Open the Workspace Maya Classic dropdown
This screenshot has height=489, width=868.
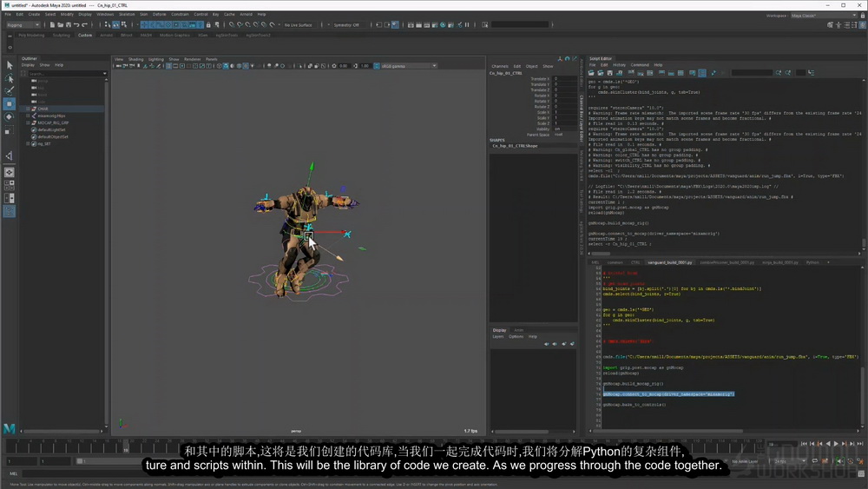coord(824,16)
